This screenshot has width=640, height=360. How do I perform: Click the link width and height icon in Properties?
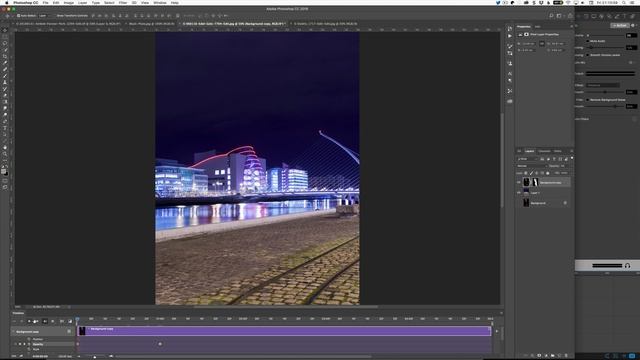pyautogui.click(x=542, y=44)
